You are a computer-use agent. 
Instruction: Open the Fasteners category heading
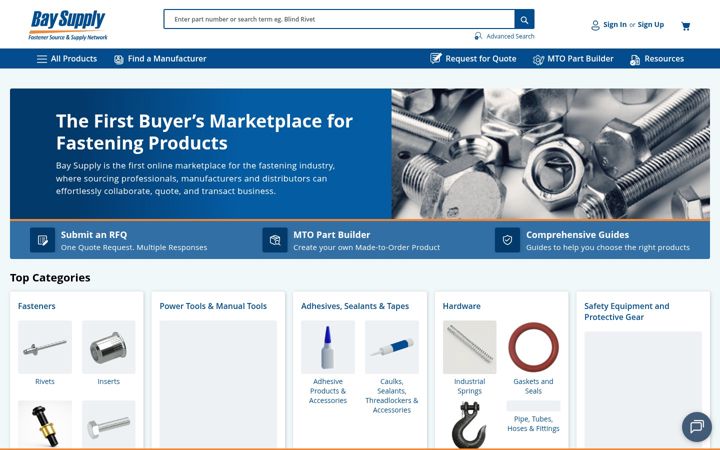[x=37, y=306]
